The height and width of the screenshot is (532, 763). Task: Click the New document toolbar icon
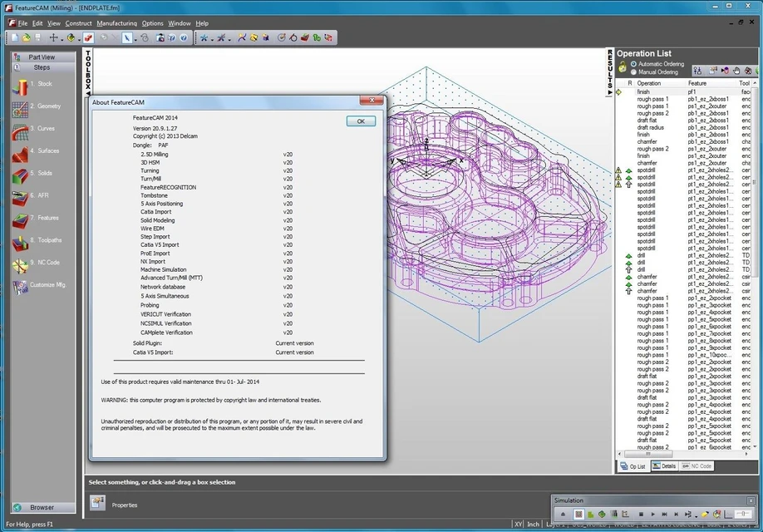click(15, 37)
